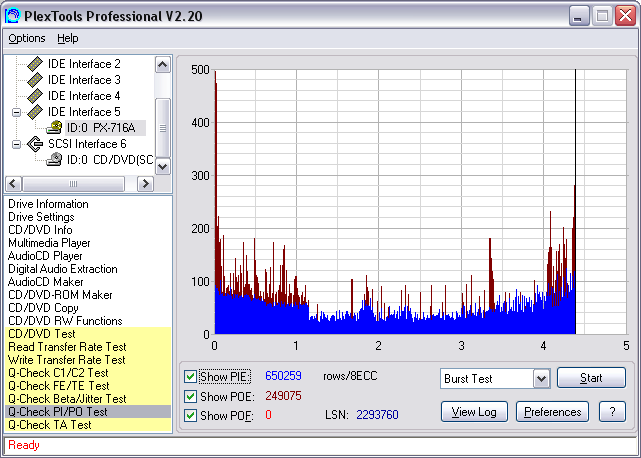Select Q-Check PI/PO Test
This screenshot has height=458, width=641.
pos(88,412)
